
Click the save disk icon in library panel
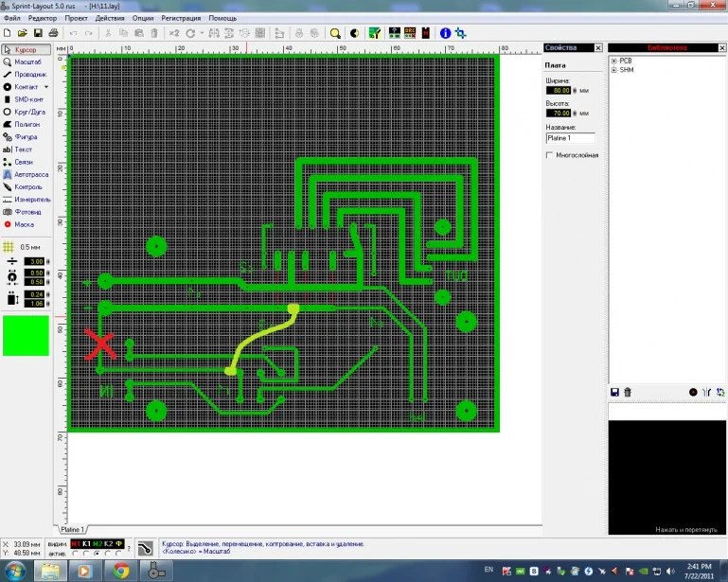coord(614,392)
